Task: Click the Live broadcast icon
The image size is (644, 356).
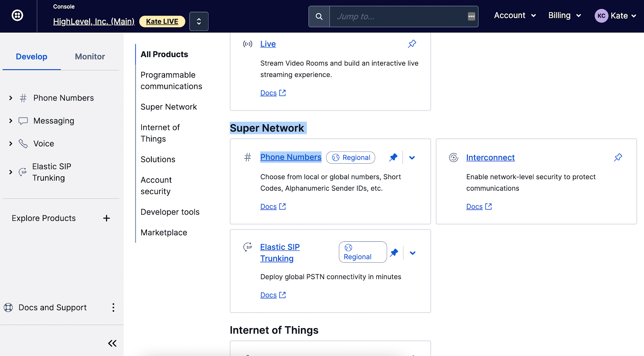Action: (x=248, y=44)
